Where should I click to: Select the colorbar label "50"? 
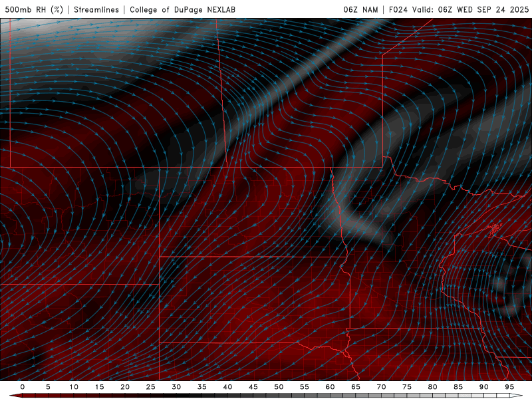tap(279, 387)
